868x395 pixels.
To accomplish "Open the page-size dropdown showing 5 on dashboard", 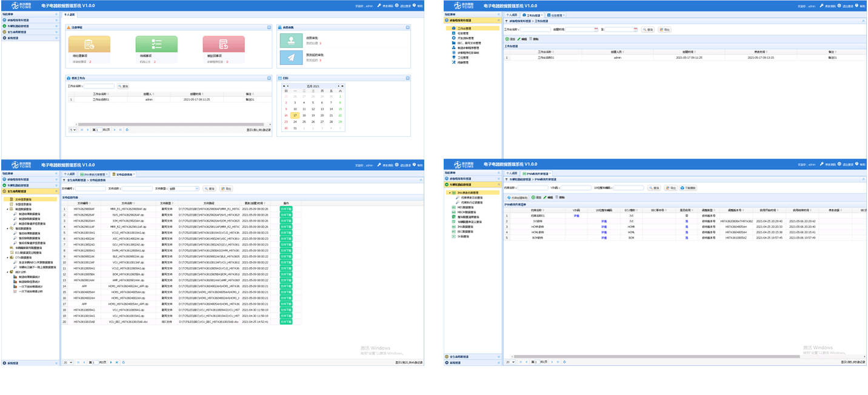I will (x=73, y=130).
